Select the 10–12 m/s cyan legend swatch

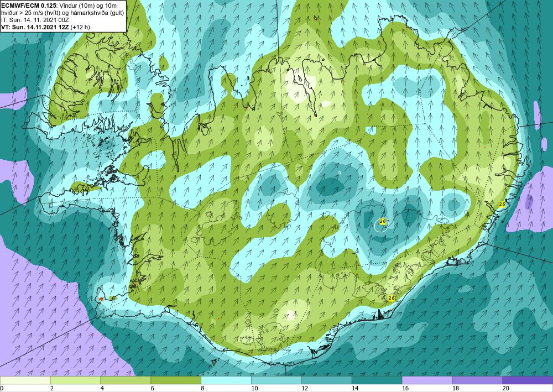(x=276, y=380)
